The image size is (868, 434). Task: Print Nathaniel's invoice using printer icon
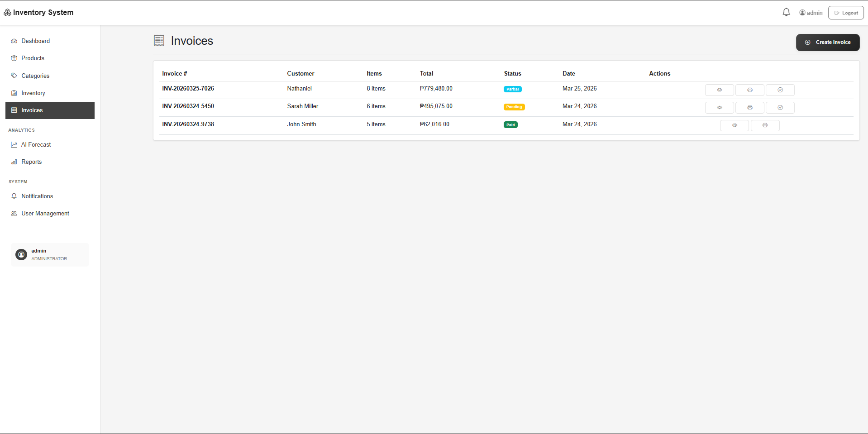pos(749,90)
